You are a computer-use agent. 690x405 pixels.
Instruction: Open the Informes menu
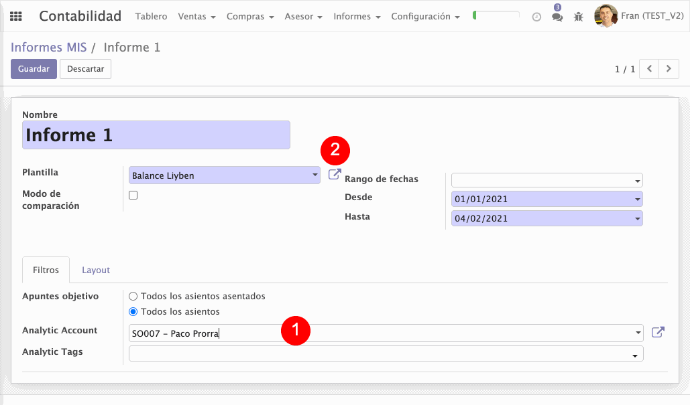click(x=355, y=17)
